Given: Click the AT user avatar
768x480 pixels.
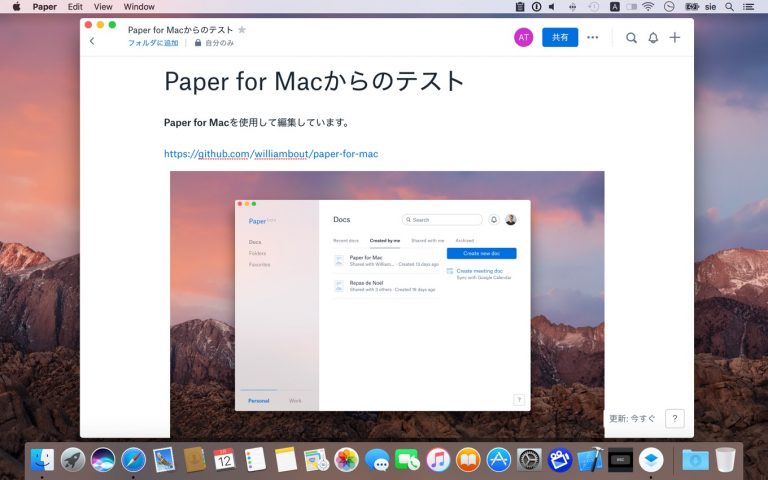Looking at the screenshot, I should click(x=523, y=37).
